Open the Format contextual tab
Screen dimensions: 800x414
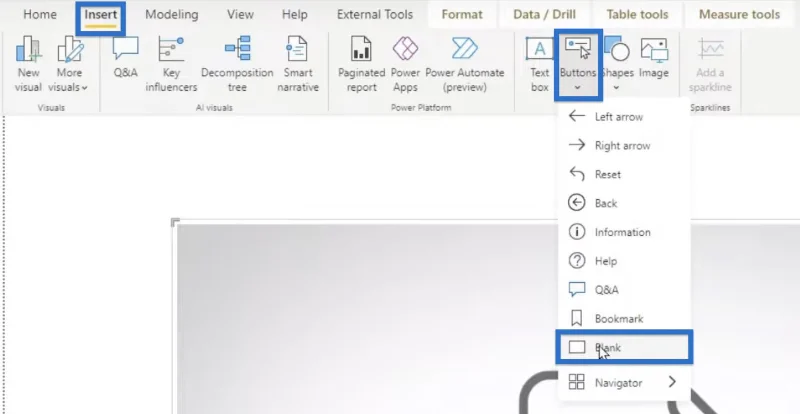(x=462, y=15)
